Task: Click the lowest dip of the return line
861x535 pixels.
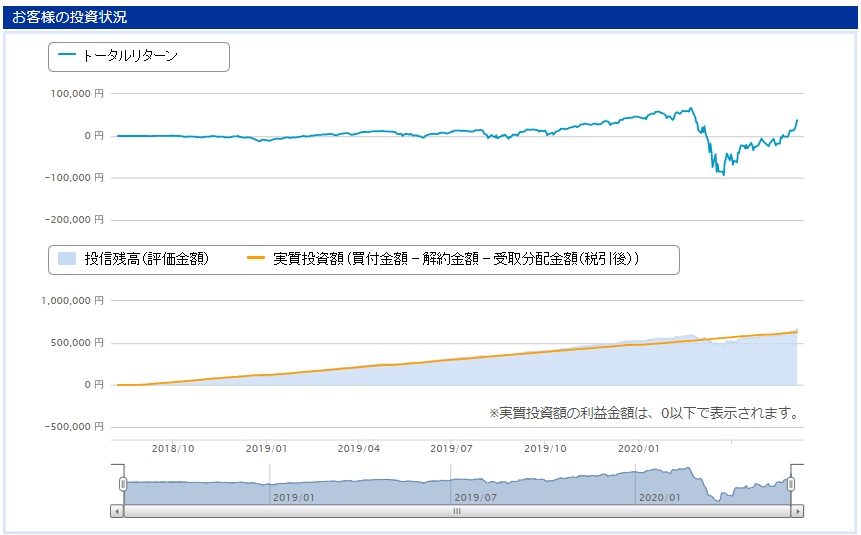Action: [x=724, y=174]
